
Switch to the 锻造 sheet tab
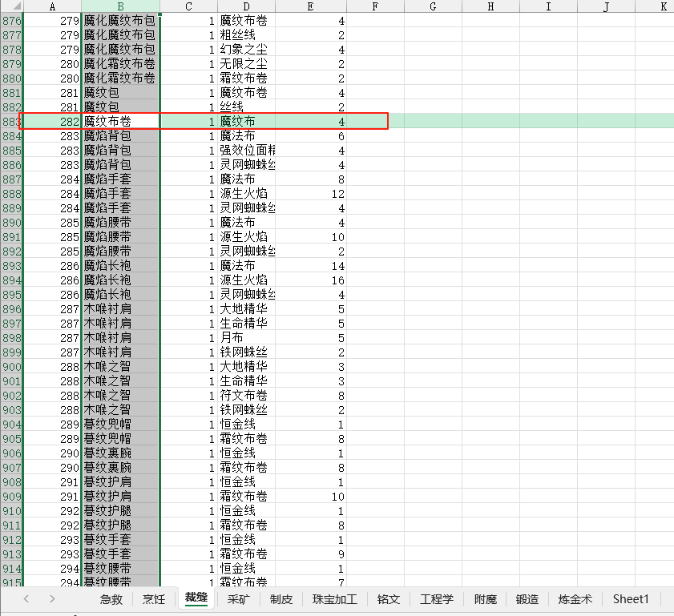click(527, 599)
